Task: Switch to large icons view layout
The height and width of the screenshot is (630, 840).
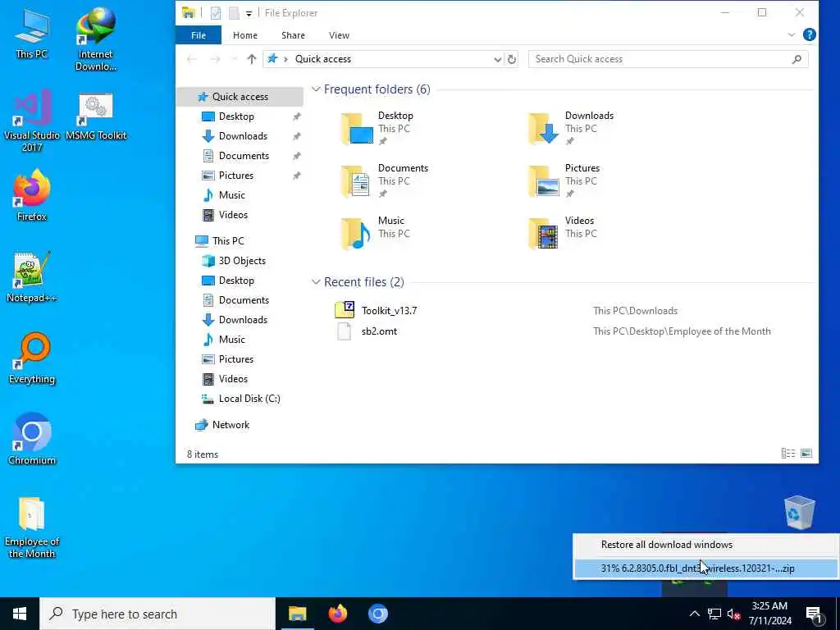Action: pos(806,454)
